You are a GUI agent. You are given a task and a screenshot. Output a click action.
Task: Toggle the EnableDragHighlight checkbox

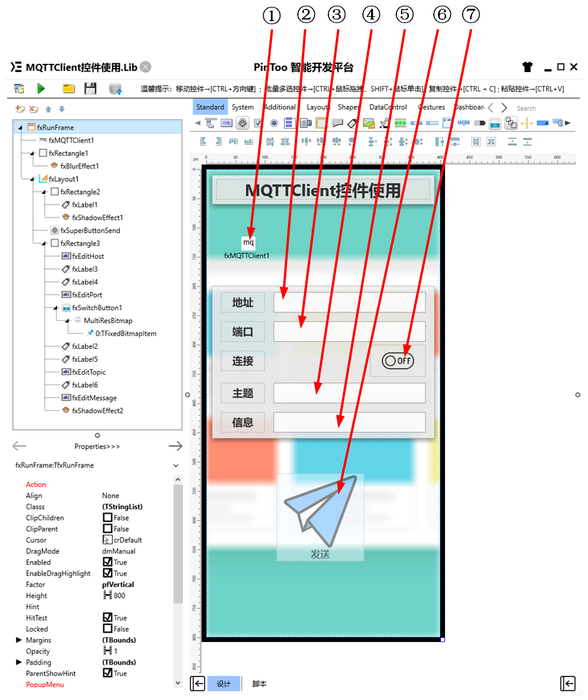(107, 573)
